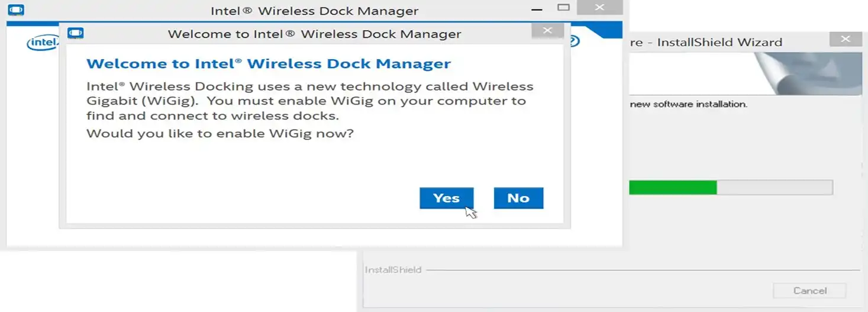This screenshot has height=312, width=868.
Task: Click the Intel Wireless Dock Manager title-bar app icon
Action: pyautogui.click(x=16, y=10)
